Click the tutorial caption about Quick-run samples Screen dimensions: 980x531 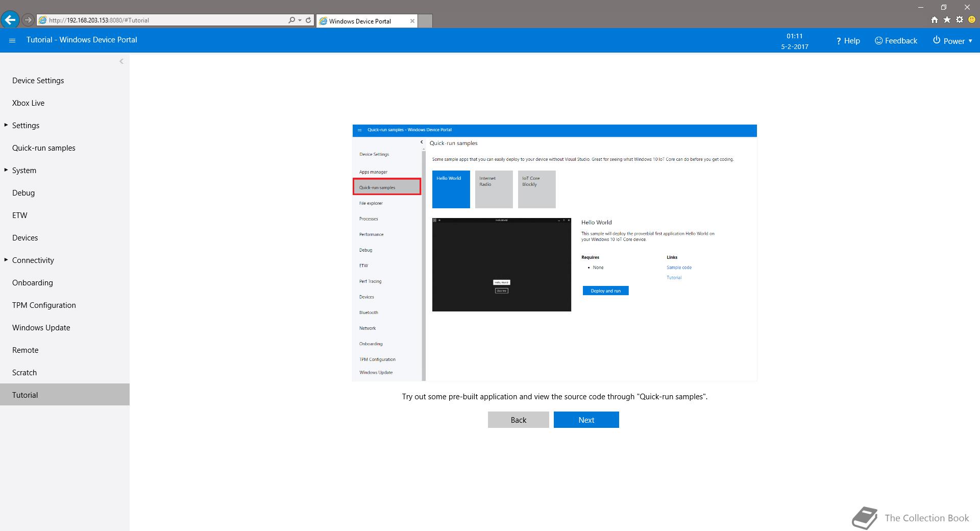(x=554, y=397)
